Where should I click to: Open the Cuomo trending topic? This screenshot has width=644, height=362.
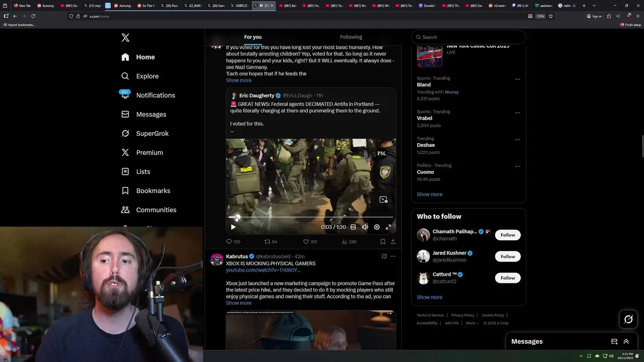(x=425, y=172)
